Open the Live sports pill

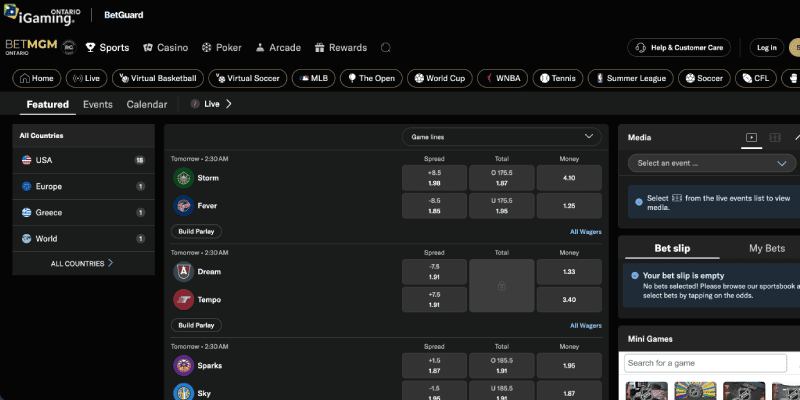[x=86, y=79]
